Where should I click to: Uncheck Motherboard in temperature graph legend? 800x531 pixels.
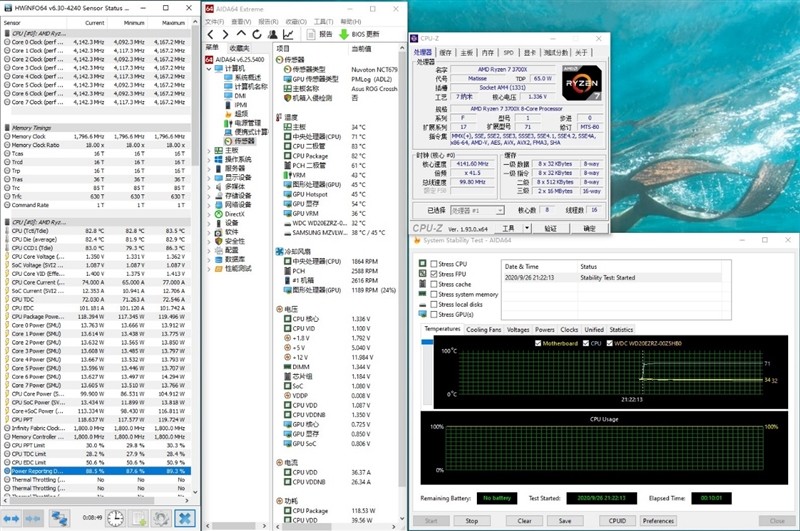tap(538, 343)
